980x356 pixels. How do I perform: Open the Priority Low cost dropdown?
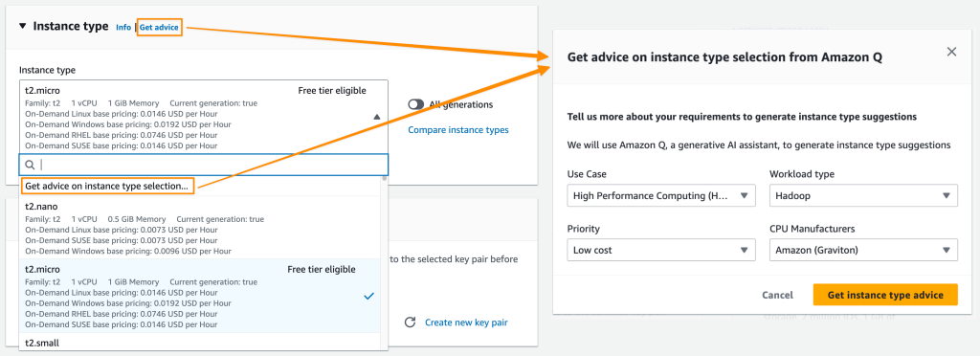661,250
